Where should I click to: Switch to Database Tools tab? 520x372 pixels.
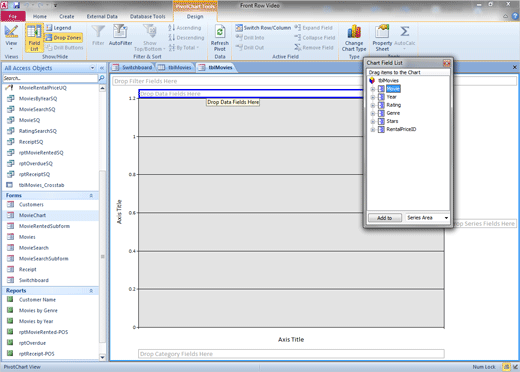click(148, 16)
